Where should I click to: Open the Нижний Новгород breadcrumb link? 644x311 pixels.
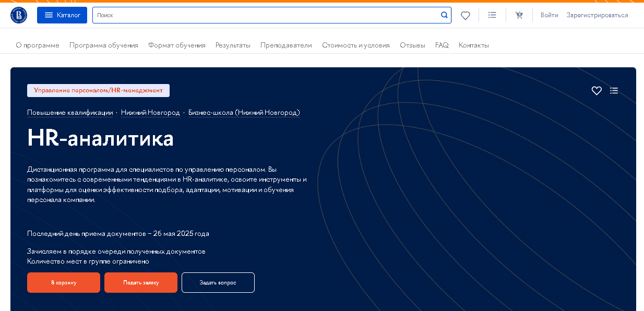click(x=150, y=113)
